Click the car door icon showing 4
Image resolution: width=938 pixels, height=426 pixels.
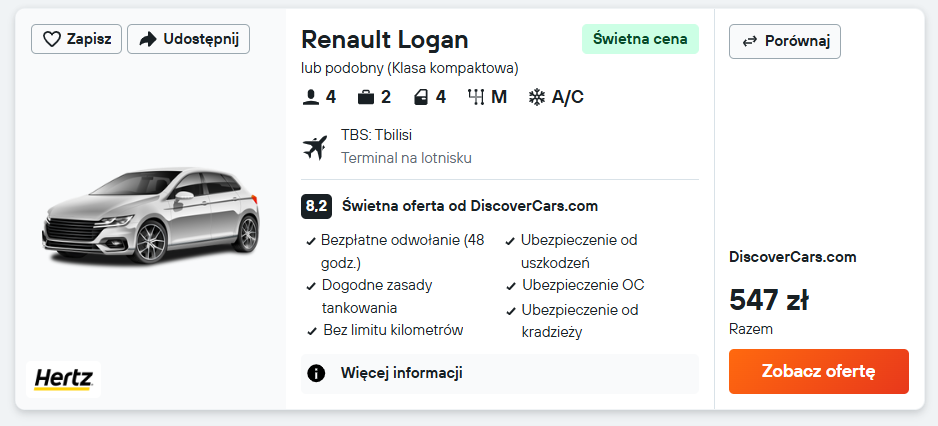point(421,97)
